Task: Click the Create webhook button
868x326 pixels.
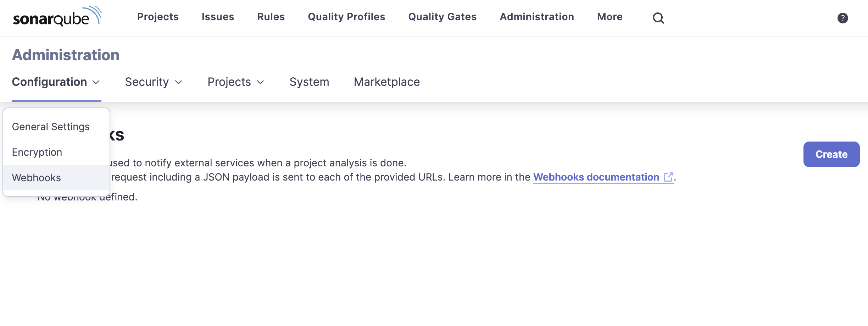Action: click(831, 154)
